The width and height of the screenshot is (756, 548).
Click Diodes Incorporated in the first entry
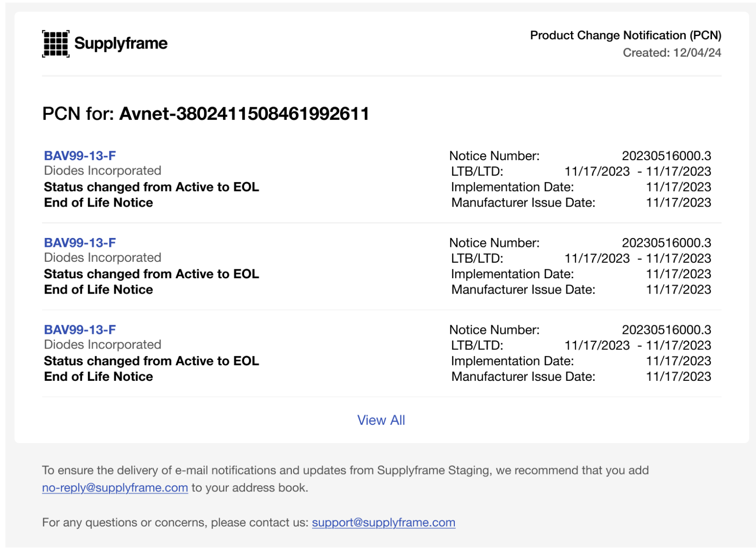point(103,170)
